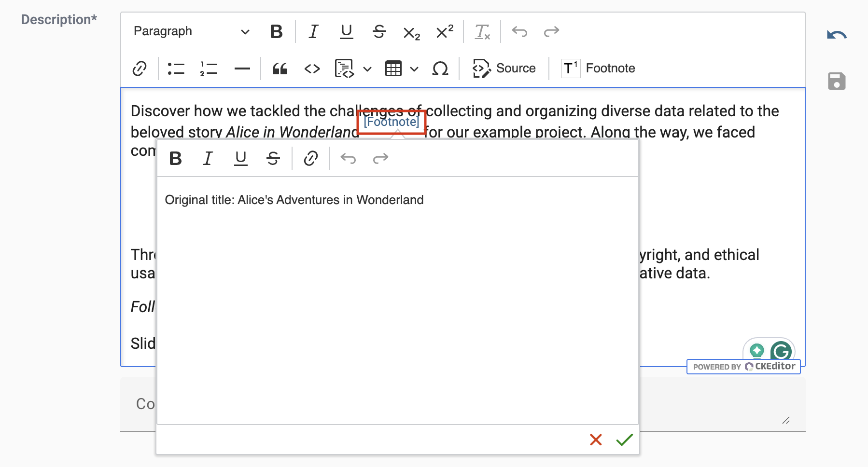Image resolution: width=868 pixels, height=467 pixels.
Task: Apply subscript formatting with the X₂ icon
Action: [411, 31]
